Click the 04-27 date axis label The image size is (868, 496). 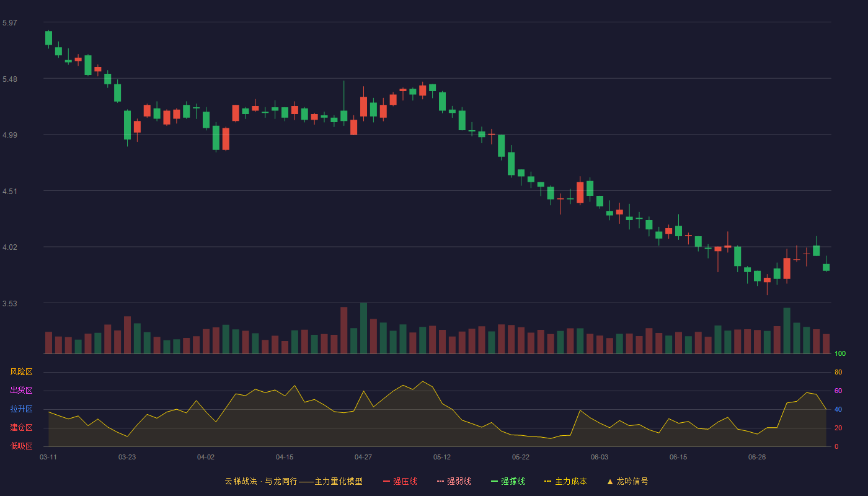pyautogui.click(x=363, y=457)
